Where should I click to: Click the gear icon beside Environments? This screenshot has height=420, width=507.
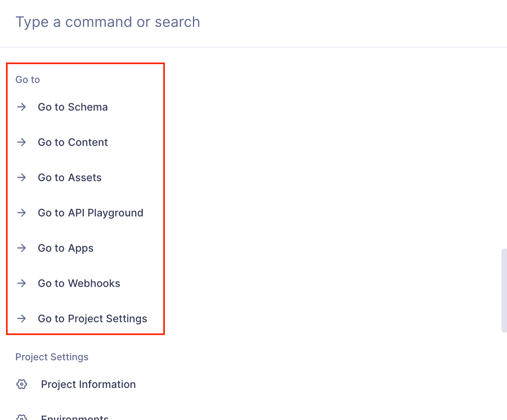click(x=21, y=418)
